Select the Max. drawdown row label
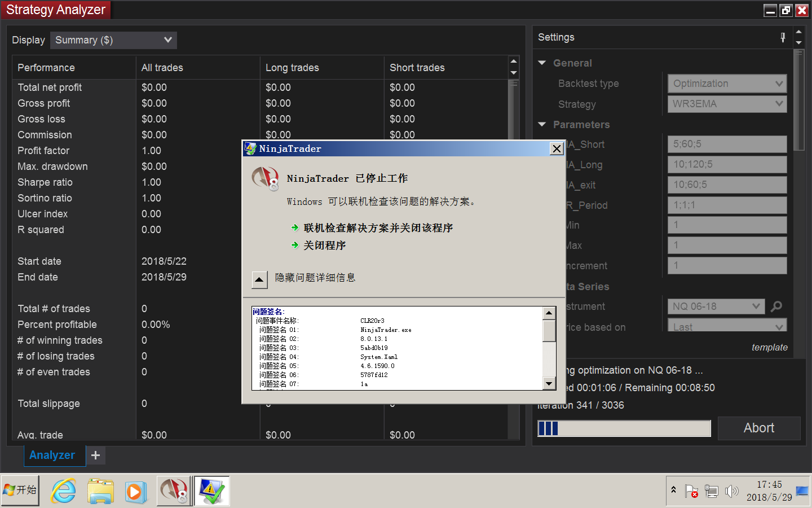This screenshot has width=812, height=508. tap(52, 167)
